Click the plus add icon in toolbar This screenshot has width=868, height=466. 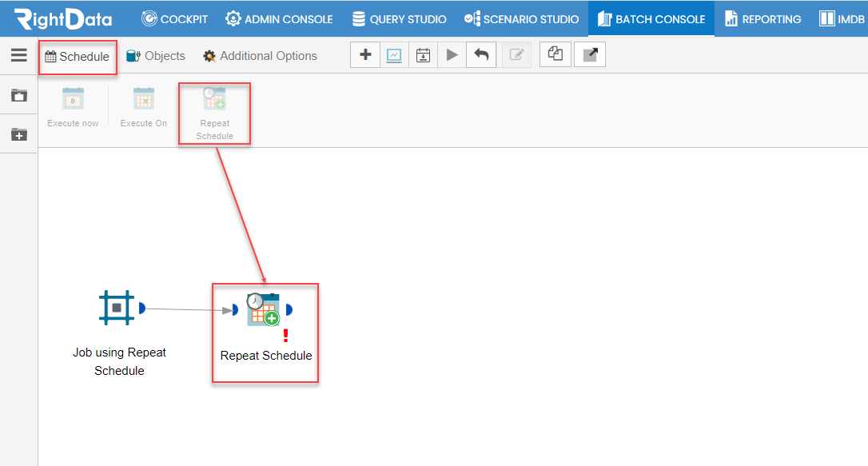pos(365,55)
